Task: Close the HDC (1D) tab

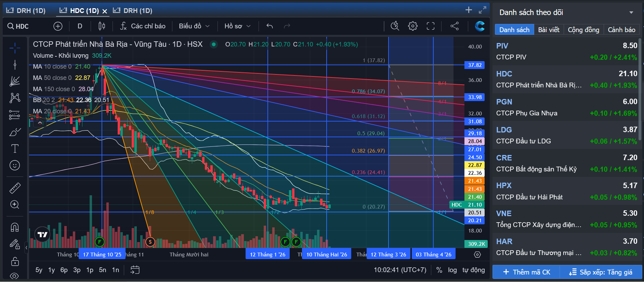Action: point(105,11)
